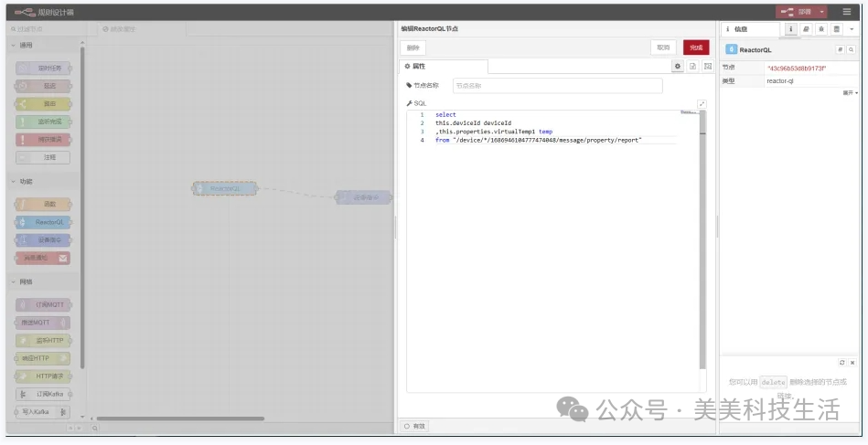Click SQL line starting with 'from "/device/'
The image size is (868, 445).
(538, 141)
